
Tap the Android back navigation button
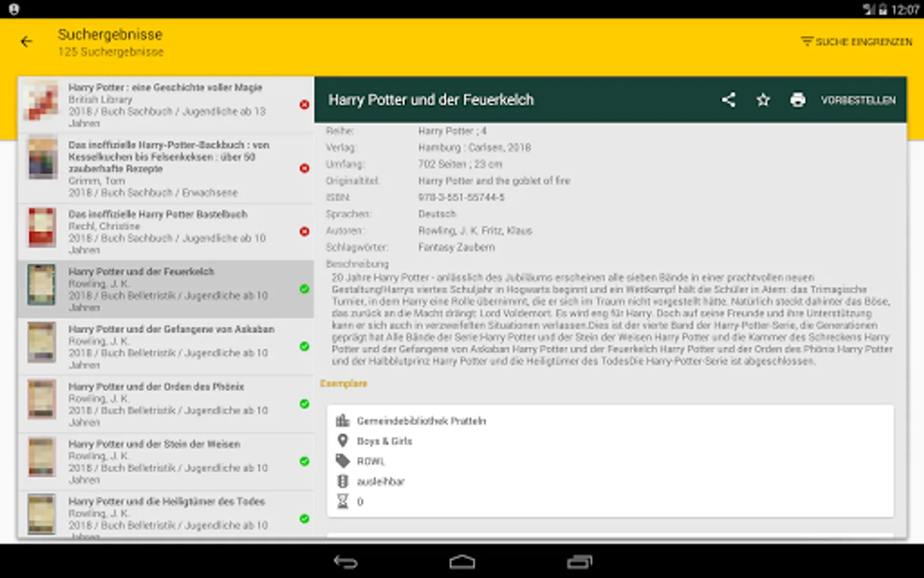coord(345,562)
